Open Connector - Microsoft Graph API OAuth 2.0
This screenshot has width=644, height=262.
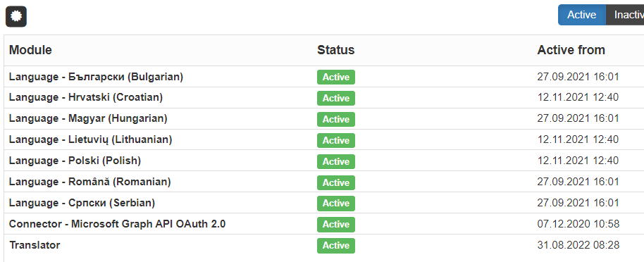point(118,224)
